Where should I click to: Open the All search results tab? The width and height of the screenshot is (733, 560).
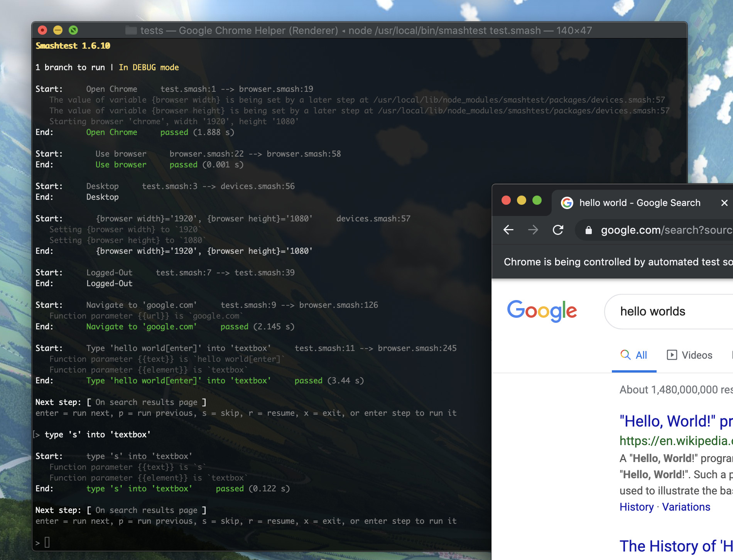pos(634,355)
